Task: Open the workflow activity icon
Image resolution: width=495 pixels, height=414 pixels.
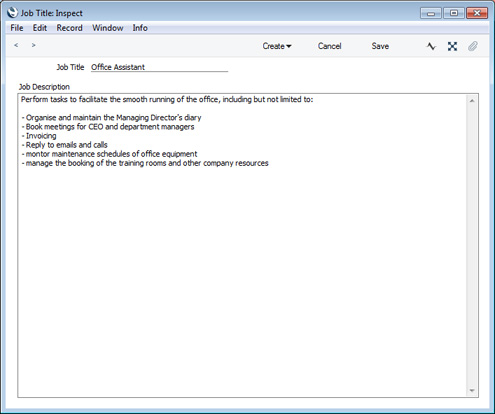Action: pyautogui.click(x=431, y=46)
